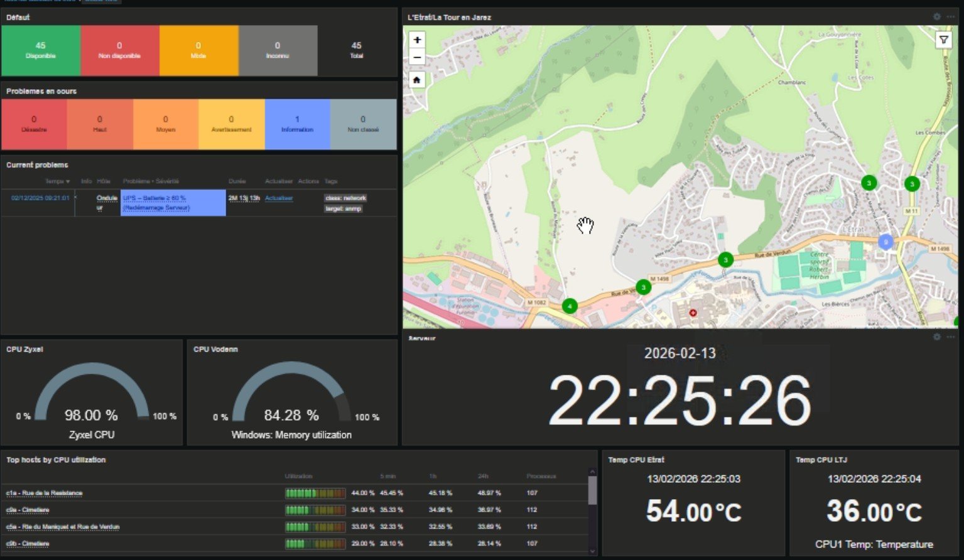
Task: Open map widget gear settings
Action: point(936,17)
